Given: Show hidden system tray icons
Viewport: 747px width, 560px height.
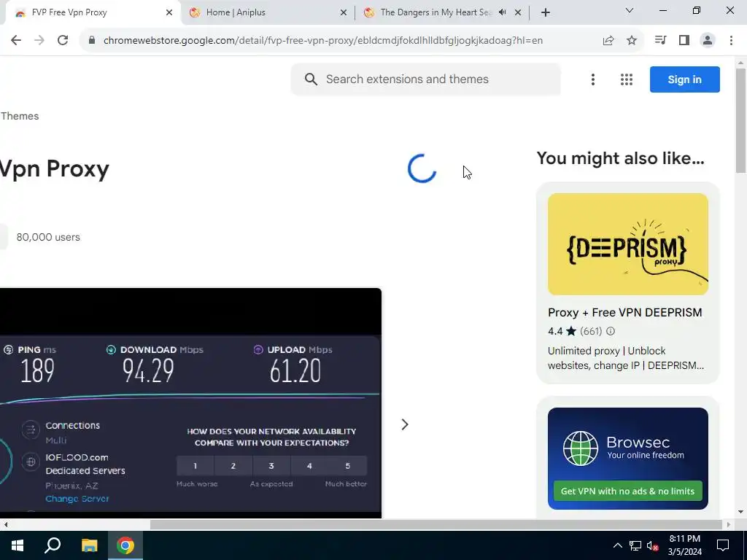Looking at the screenshot, I should [617, 545].
